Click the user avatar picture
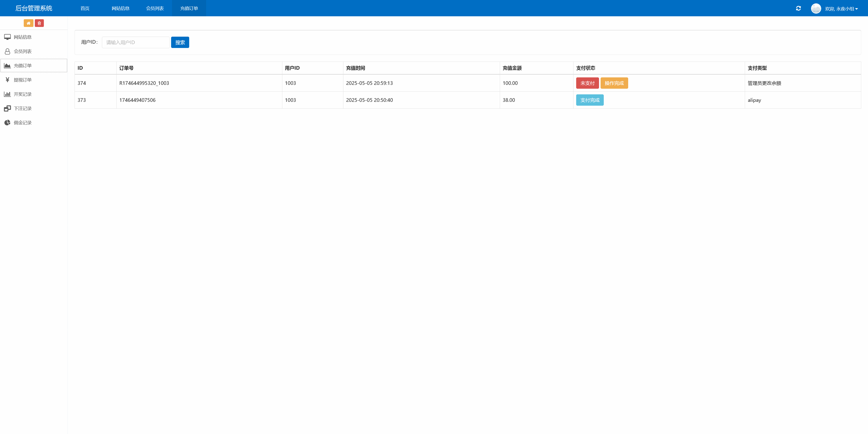The height and width of the screenshot is (434, 868). click(x=816, y=8)
